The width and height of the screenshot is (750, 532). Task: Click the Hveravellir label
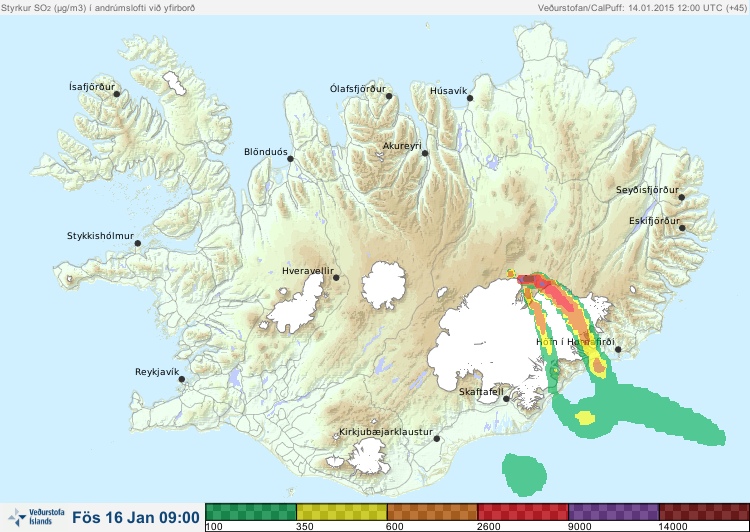[x=308, y=271]
